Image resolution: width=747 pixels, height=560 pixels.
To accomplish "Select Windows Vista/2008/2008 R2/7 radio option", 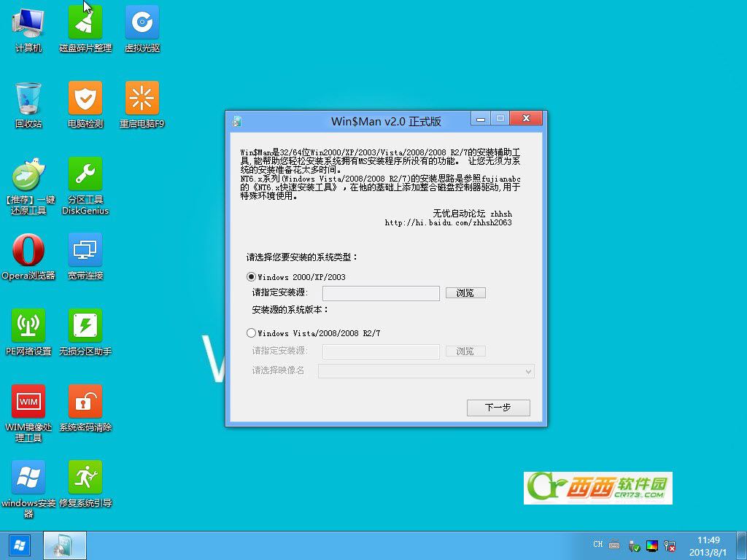I will (x=314, y=332).
